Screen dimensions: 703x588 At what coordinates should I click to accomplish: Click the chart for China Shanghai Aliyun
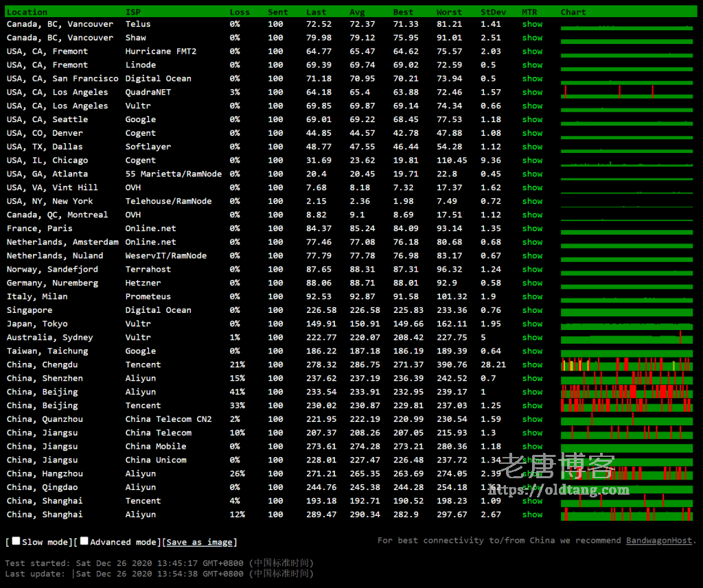point(626,515)
